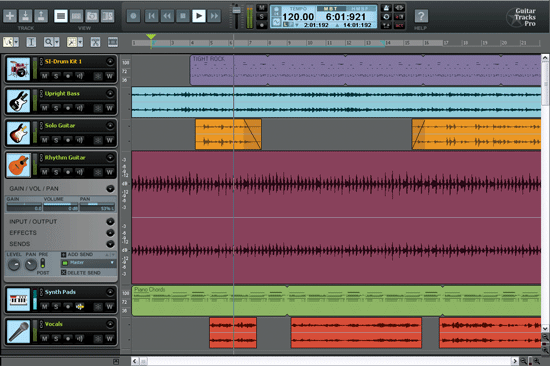
Task: Click the Upright Bass guitar icon
Action: click(x=18, y=101)
